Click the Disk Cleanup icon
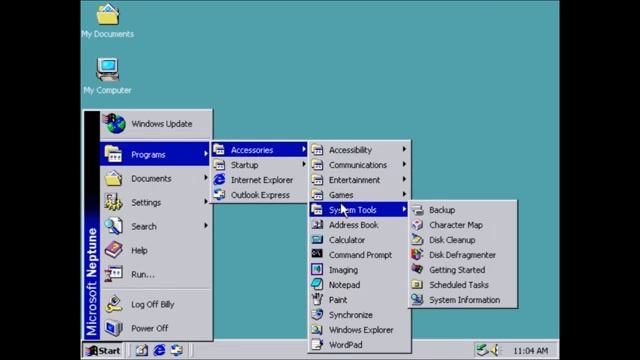 [x=417, y=240]
